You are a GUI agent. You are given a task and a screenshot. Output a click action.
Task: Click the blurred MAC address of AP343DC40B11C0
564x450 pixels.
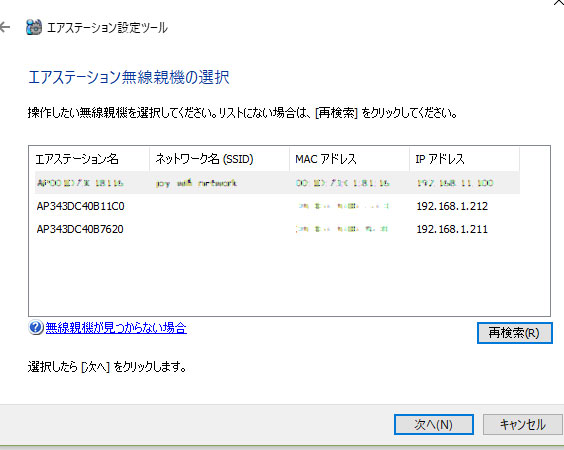click(x=342, y=206)
